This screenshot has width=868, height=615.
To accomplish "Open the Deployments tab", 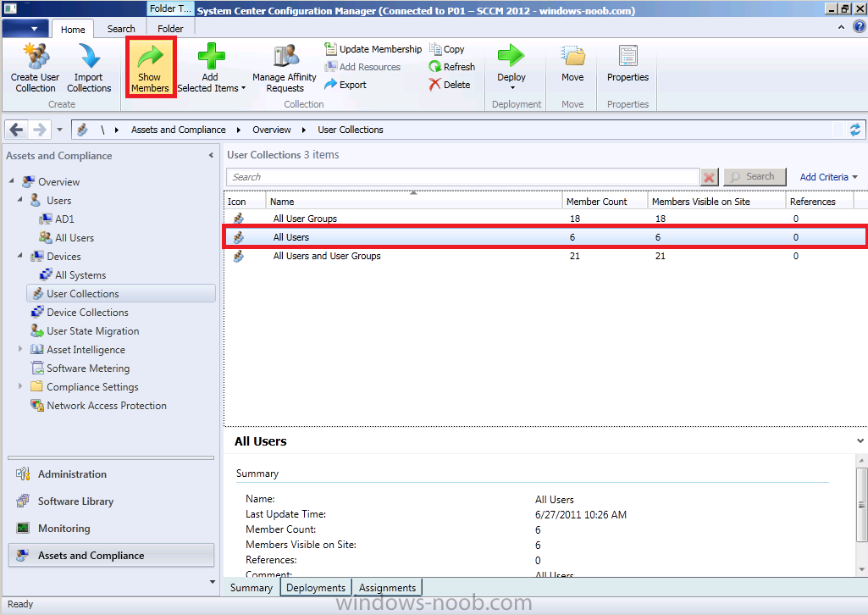I will (316, 588).
